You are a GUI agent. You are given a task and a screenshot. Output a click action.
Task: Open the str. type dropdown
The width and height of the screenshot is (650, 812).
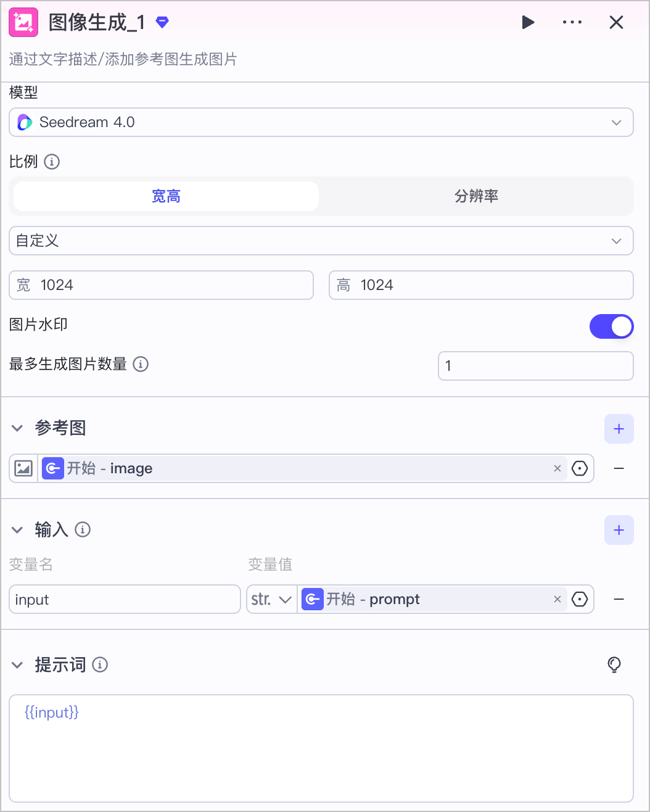(x=272, y=599)
